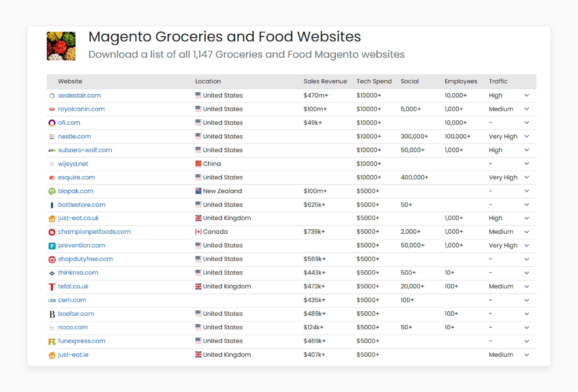Sort by the Social column header
The image size is (578, 392).
point(410,81)
